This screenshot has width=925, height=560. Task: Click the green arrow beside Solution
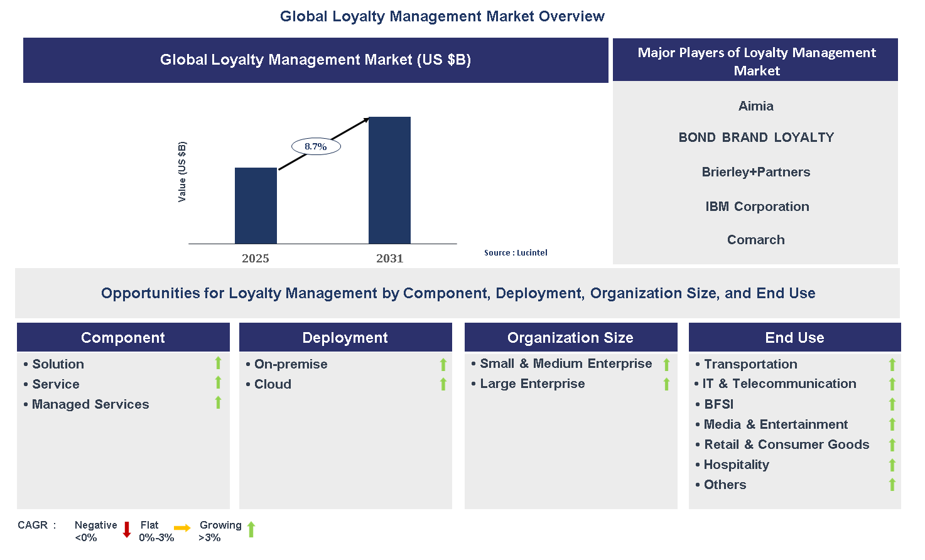218,363
